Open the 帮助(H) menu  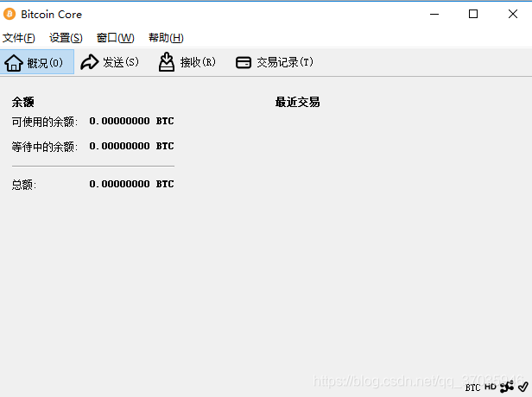(x=166, y=38)
